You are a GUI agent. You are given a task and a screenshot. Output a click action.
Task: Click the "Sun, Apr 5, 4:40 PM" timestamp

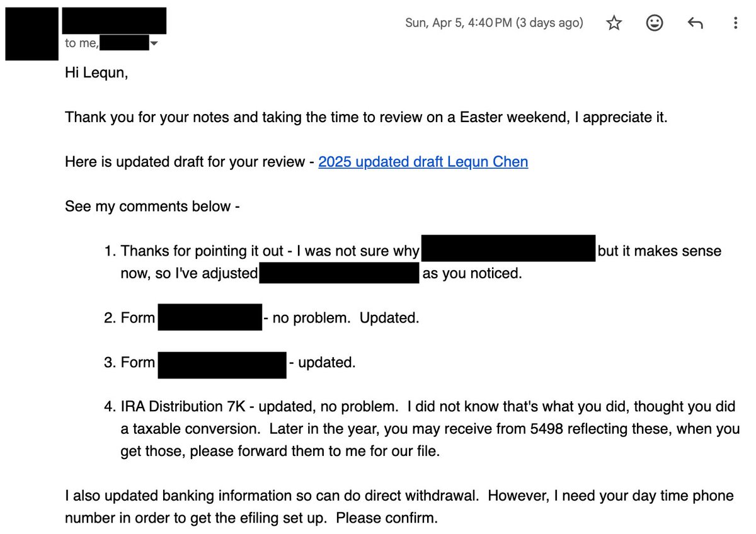coord(493,23)
